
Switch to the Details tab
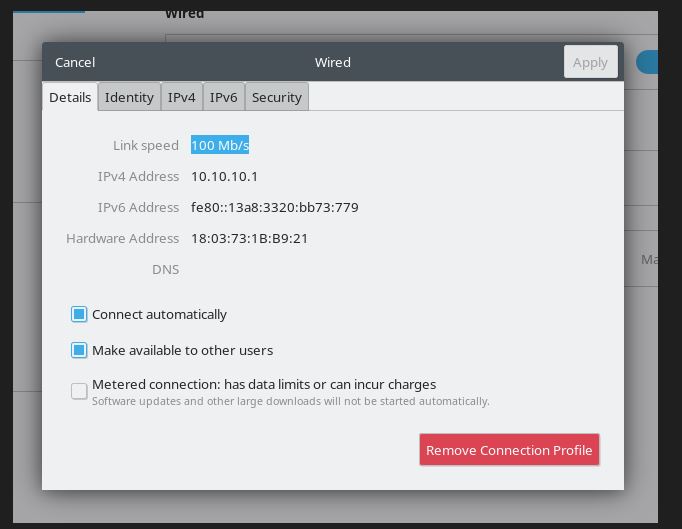(x=70, y=97)
